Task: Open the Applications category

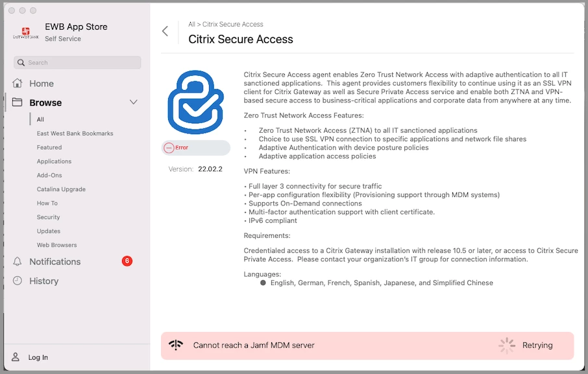Action: (x=54, y=161)
